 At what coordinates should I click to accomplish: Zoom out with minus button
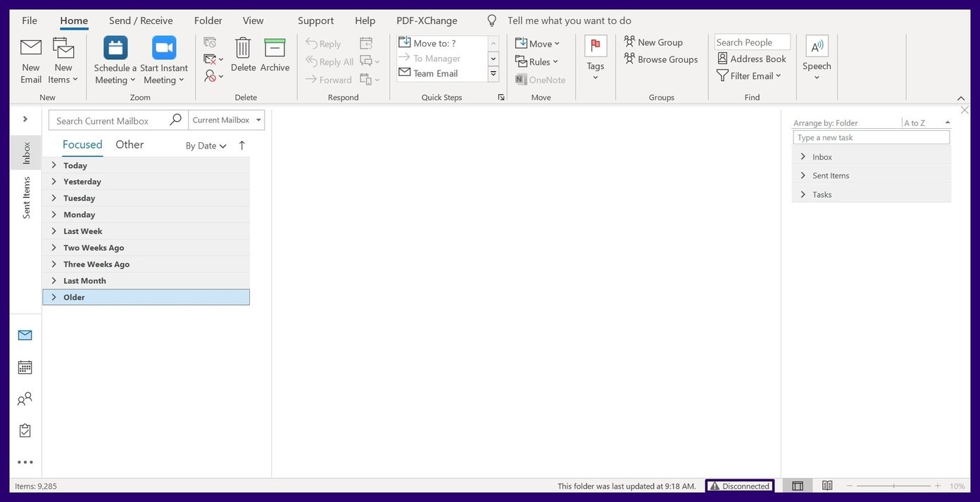850,486
